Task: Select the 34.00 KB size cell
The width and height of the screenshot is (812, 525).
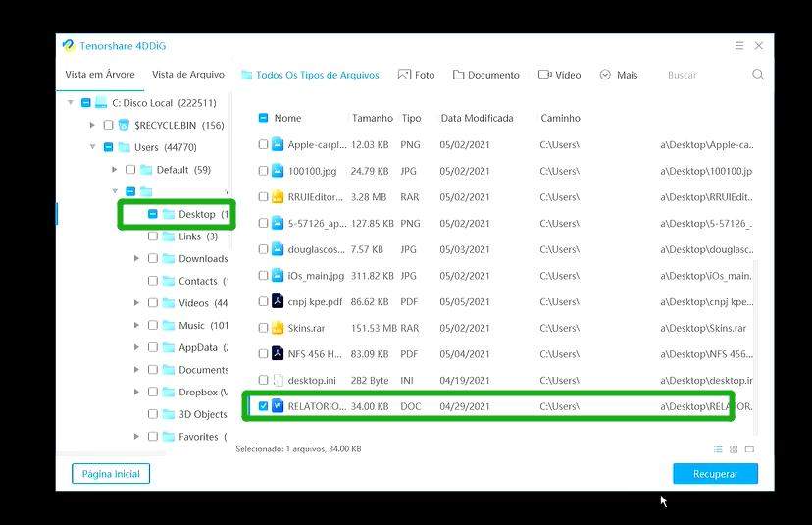Action: 370,406
